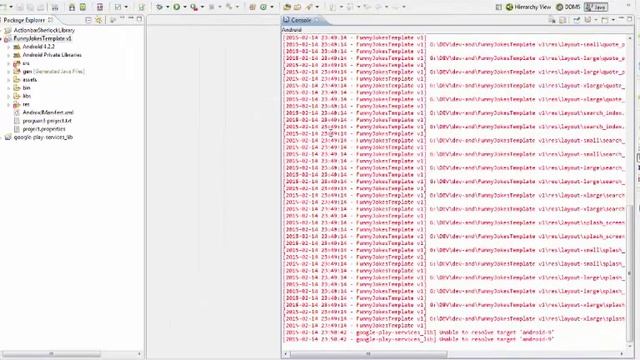This screenshot has width=640, height=360.
Task: Expand the Android 4.2.2 node arrow
Action: click(9, 47)
